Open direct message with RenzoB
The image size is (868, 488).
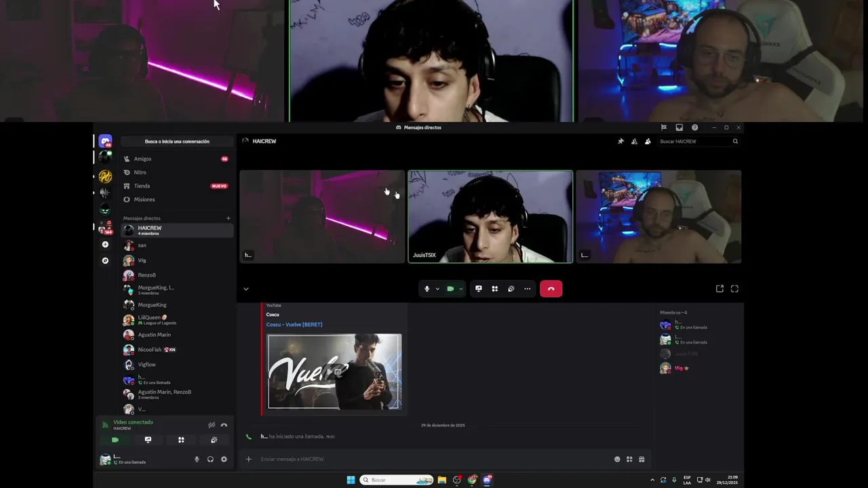tap(177, 275)
